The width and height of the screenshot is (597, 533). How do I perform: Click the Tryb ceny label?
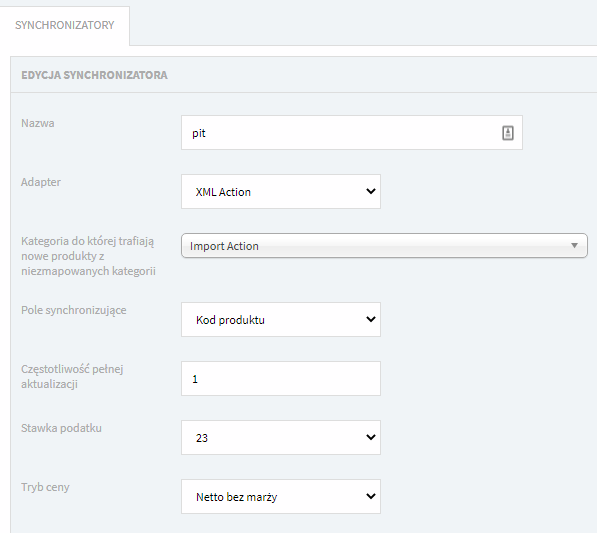(x=45, y=487)
